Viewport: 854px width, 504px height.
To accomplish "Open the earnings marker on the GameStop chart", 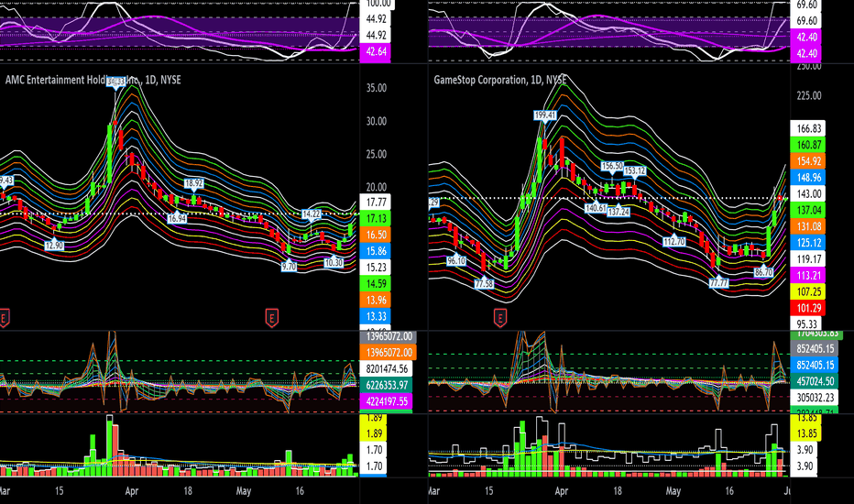I will pyautogui.click(x=500, y=317).
